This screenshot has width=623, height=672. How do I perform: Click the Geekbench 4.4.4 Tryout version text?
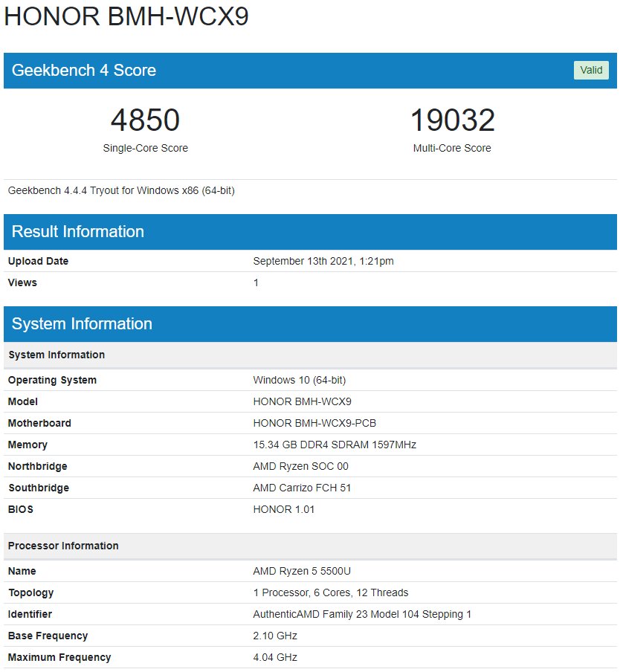pos(121,191)
